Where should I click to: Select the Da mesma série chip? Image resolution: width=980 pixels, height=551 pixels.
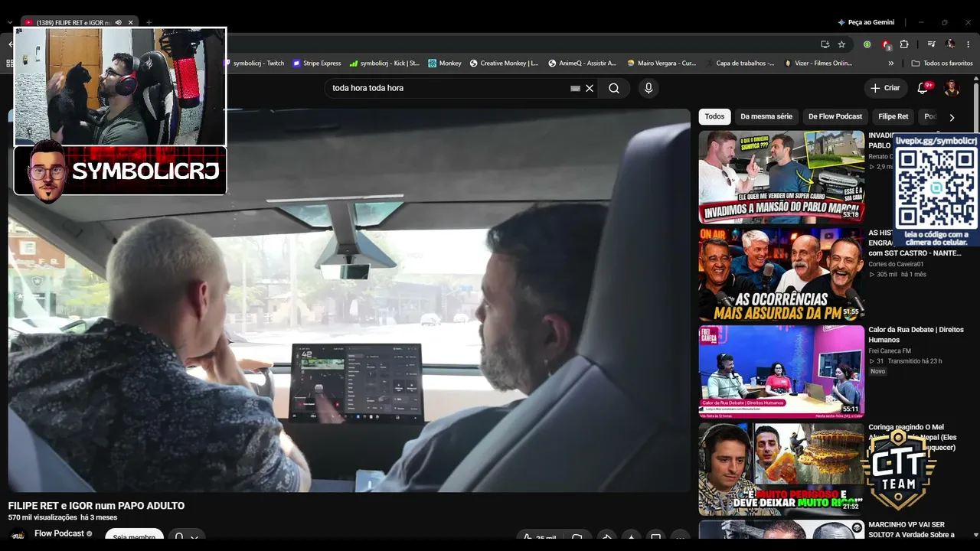click(x=766, y=116)
